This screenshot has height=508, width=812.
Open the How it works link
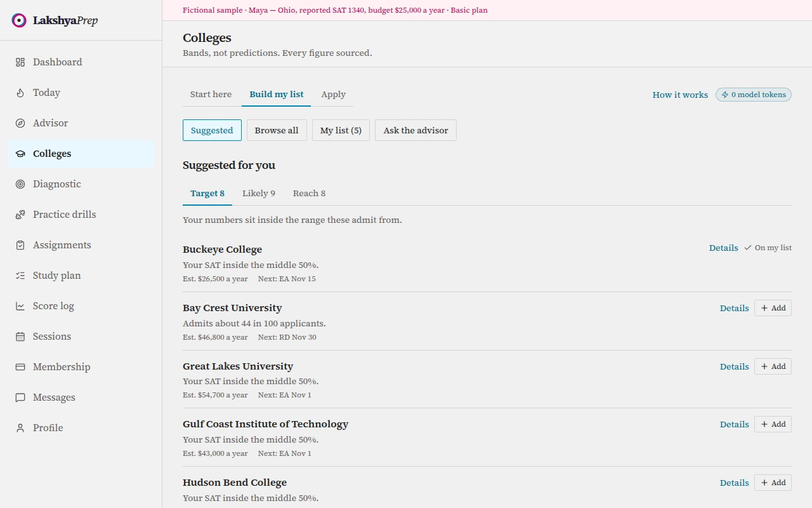coord(680,95)
